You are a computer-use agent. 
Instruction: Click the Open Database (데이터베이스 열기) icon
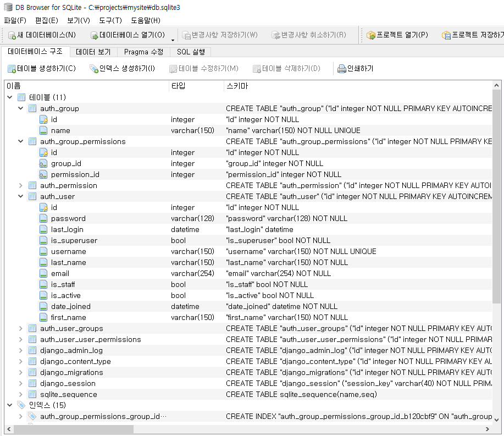(x=94, y=35)
